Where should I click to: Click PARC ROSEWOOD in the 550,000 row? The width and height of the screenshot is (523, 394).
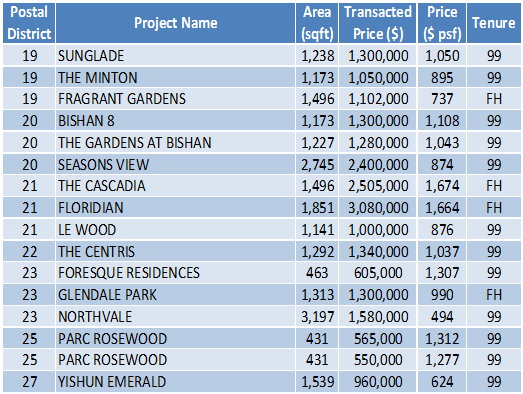175,360
